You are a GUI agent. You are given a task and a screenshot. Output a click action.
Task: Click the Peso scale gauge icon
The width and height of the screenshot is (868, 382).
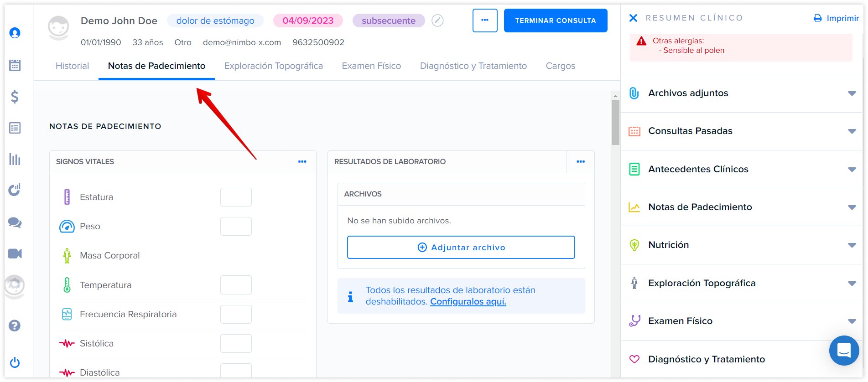coord(67,226)
